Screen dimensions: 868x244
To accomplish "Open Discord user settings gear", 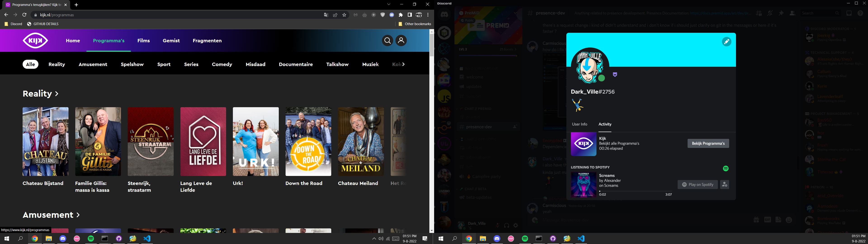I will [516, 225].
